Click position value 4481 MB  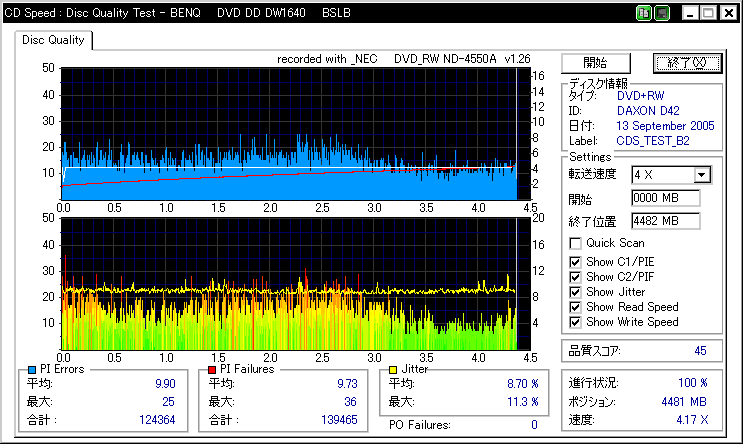[x=684, y=402]
